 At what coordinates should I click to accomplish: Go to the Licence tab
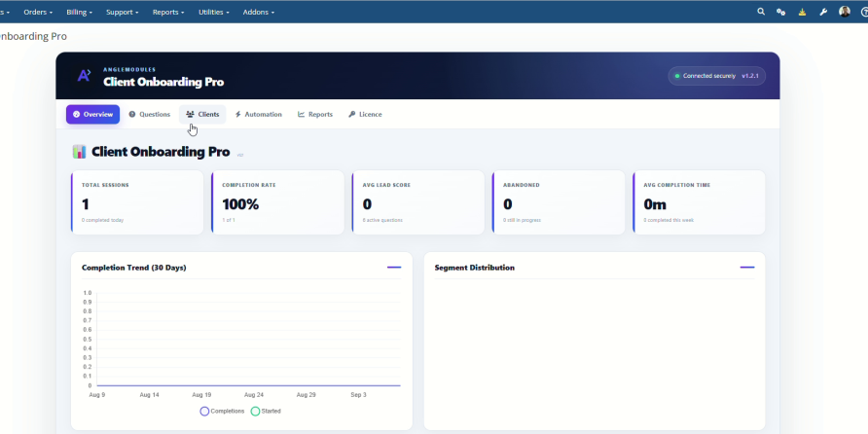click(x=365, y=114)
